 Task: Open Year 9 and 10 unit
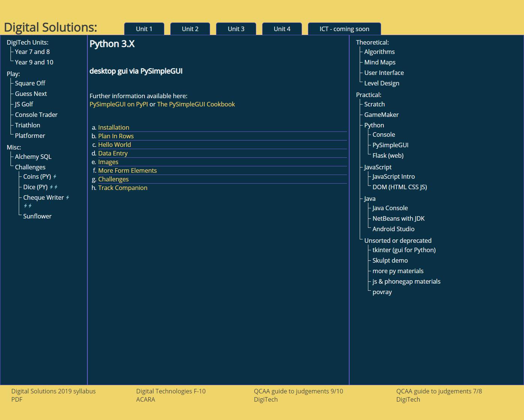(34, 62)
